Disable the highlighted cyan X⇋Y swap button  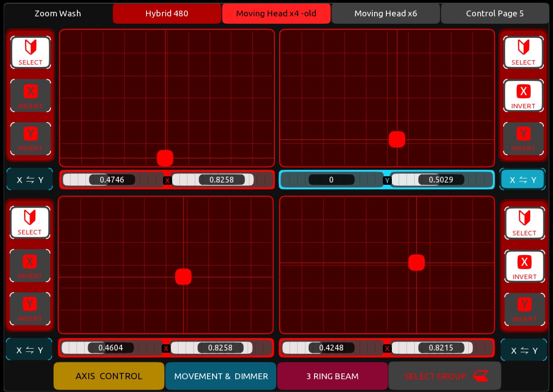pos(523,180)
